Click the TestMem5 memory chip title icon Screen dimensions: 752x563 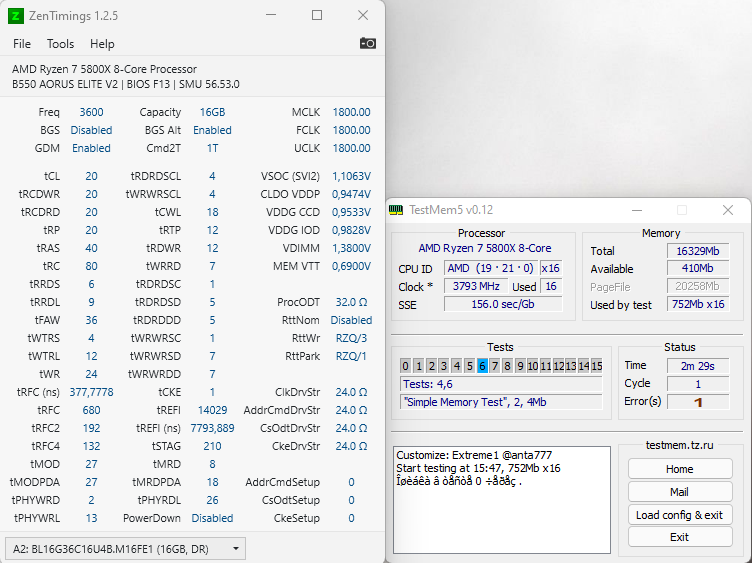click(396, 210)
